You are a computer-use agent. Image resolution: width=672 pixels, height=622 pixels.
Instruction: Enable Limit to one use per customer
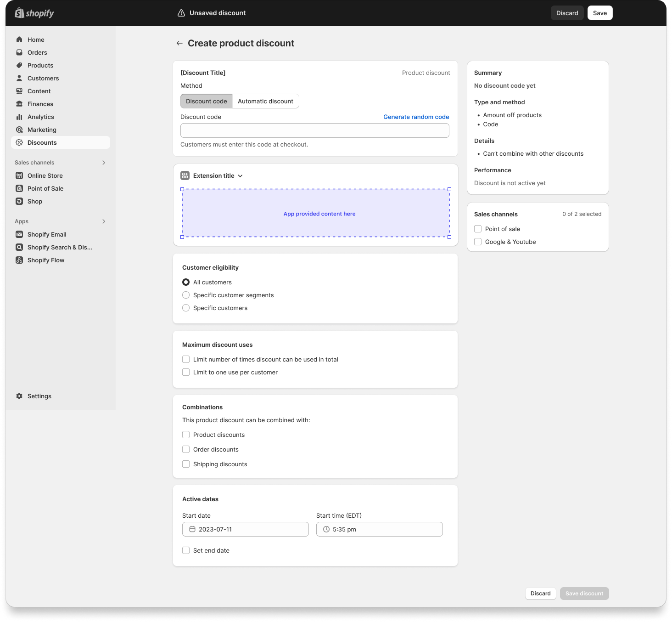click(x=186, y=372)
